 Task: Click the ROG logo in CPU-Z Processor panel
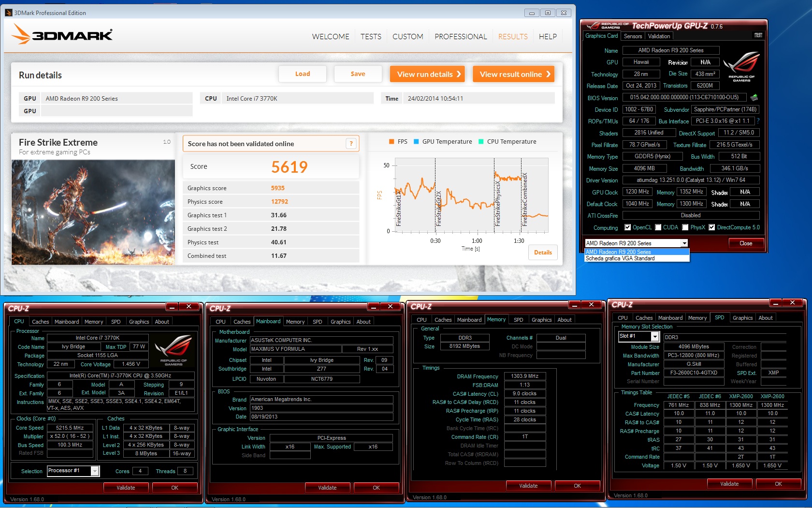tap(174, 350)
